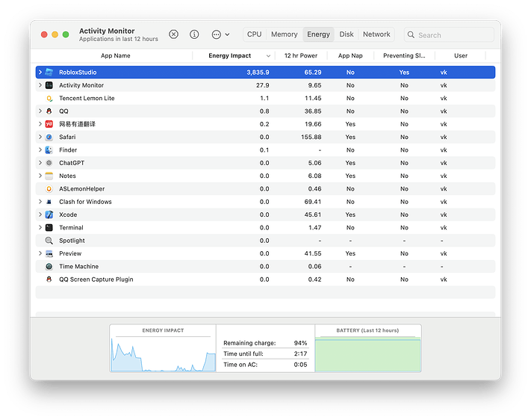Click the Search input field

(x=449, y=34)
